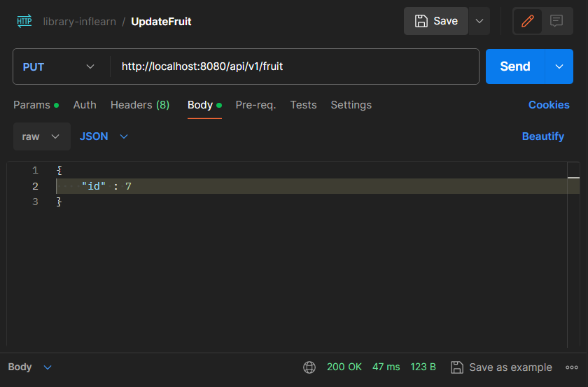Click the blue Send button
The image size is (588, 387).
515,66
